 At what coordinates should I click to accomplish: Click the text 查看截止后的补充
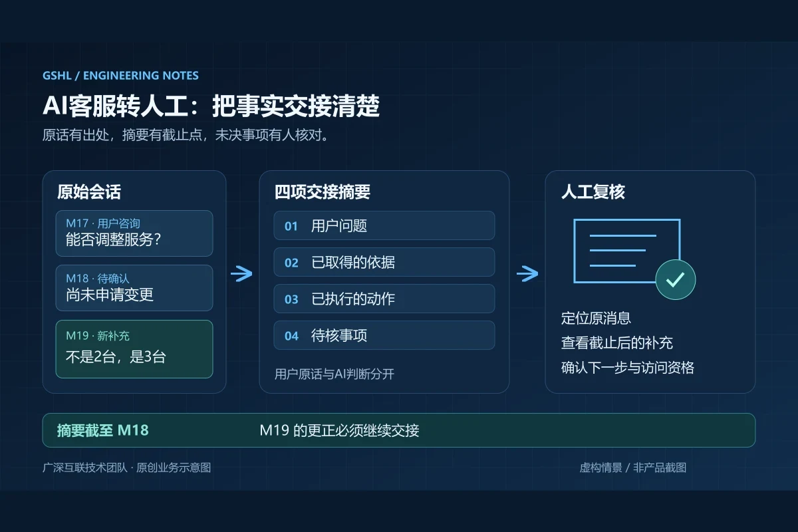tap(617, 342)
